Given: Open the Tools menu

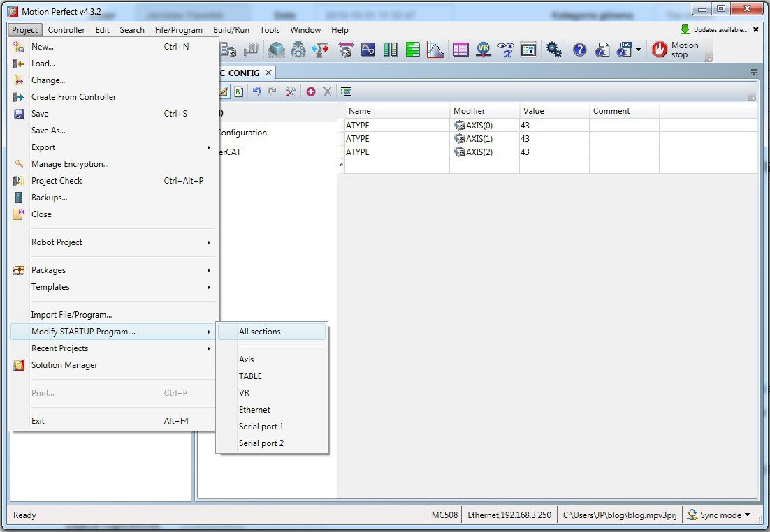Looking at the screenshot, I should click(x=270, y=30).
